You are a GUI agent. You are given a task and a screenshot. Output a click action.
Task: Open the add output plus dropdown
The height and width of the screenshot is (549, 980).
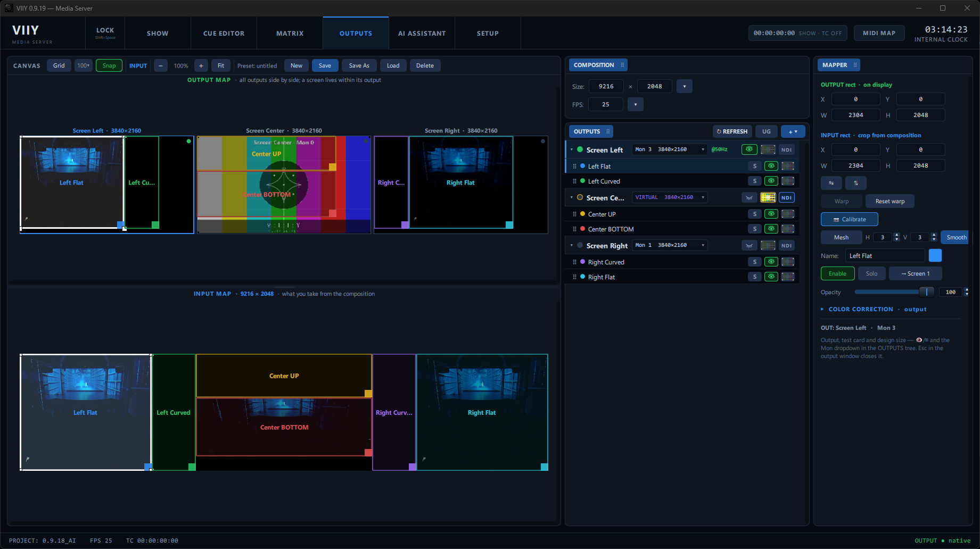coord(793,131)
